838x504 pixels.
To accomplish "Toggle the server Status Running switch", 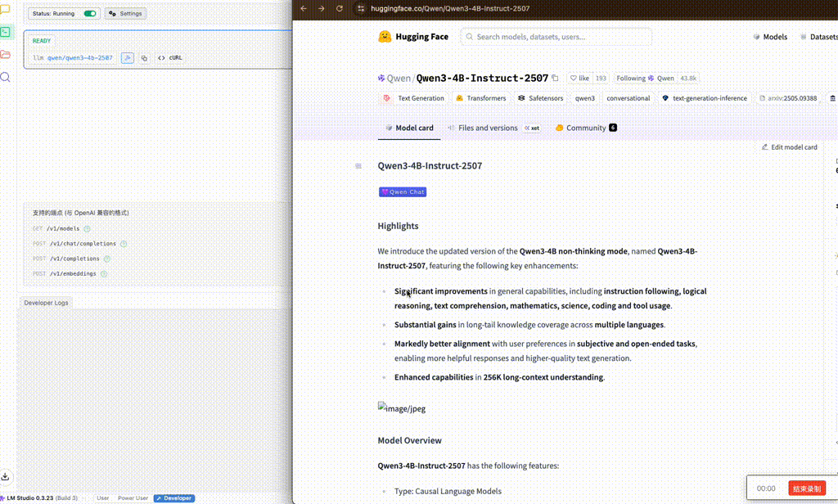I will (90, 13).
